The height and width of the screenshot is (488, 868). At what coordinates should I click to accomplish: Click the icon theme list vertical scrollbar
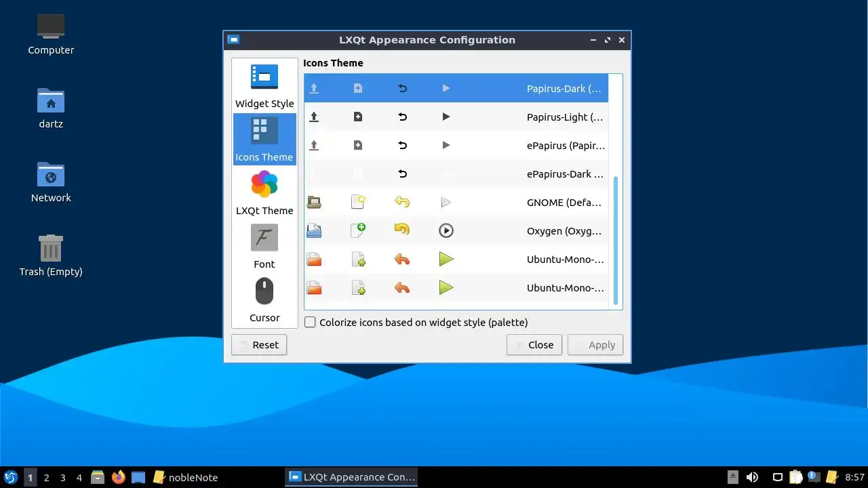[616, 241]
